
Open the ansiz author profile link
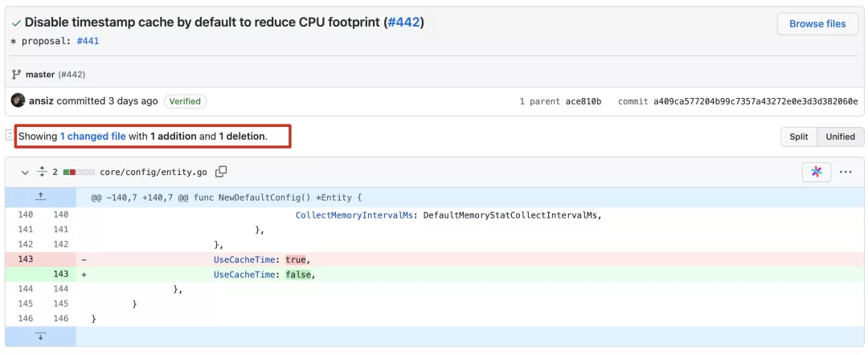[42, 101]
